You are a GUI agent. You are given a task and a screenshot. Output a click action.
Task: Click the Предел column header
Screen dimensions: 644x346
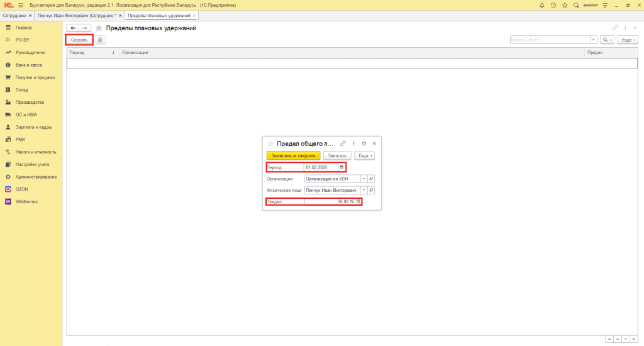pos(611,53)
